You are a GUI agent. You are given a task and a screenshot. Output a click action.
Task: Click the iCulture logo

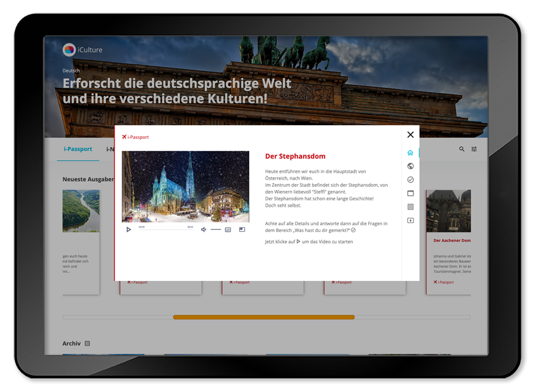pyautogui.click(x=82, y=50)
